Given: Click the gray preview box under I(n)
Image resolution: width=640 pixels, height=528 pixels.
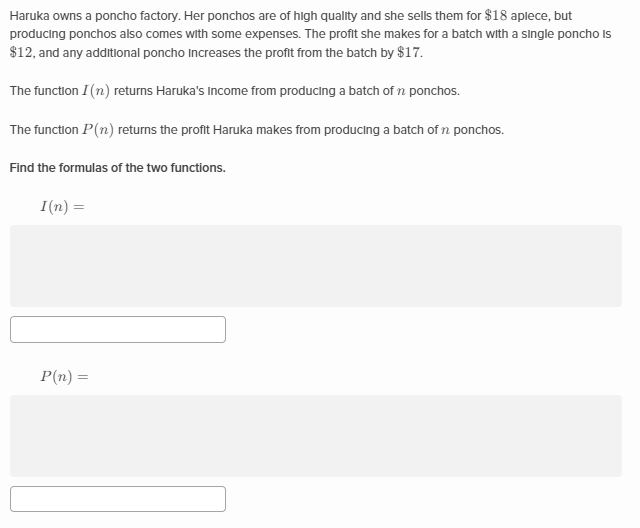Looking at the screenshot, I should click(316, 265).
